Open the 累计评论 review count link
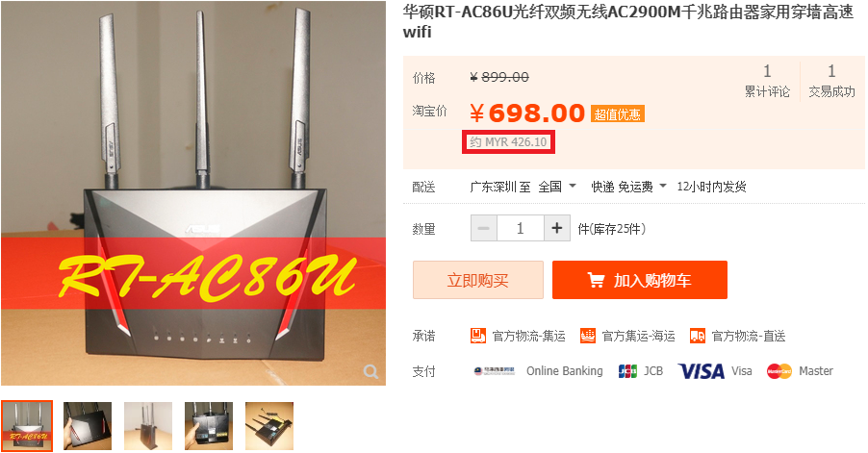868x453 pixels. [x=767, y=81]
